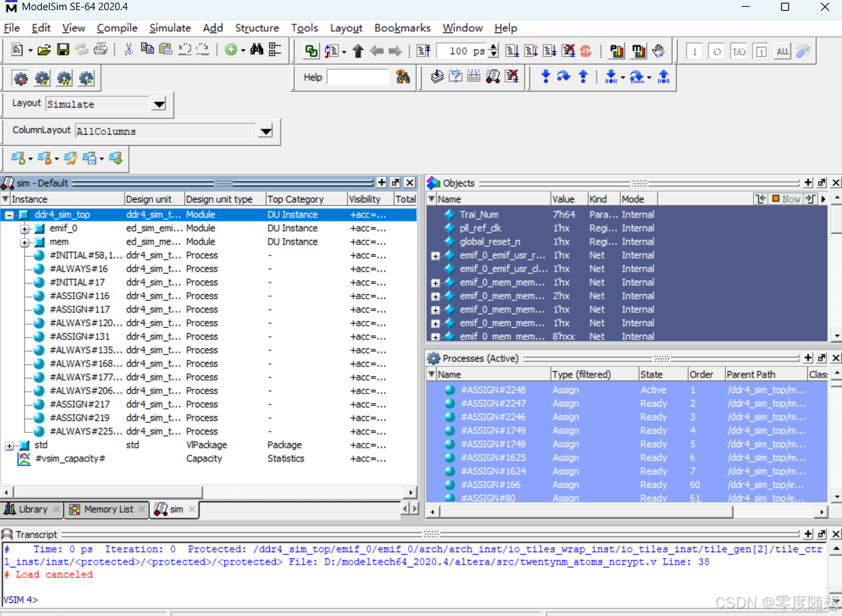Toggle the ALL filter reset icon
This screenshot has width=842, height=616.
(782, 52)
